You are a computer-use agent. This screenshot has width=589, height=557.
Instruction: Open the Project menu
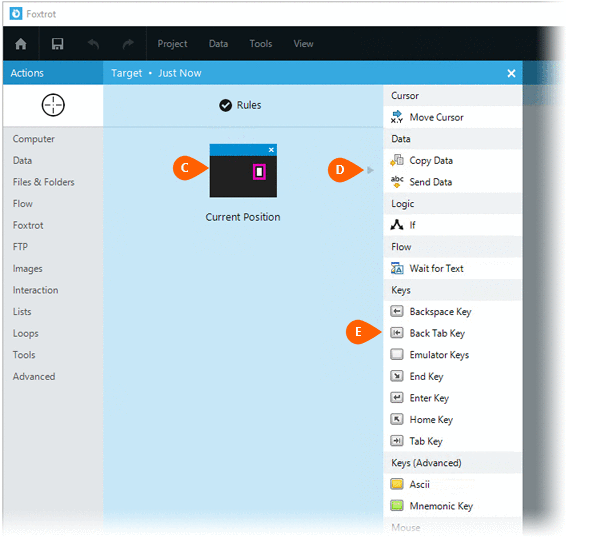[x=172, y=44]
